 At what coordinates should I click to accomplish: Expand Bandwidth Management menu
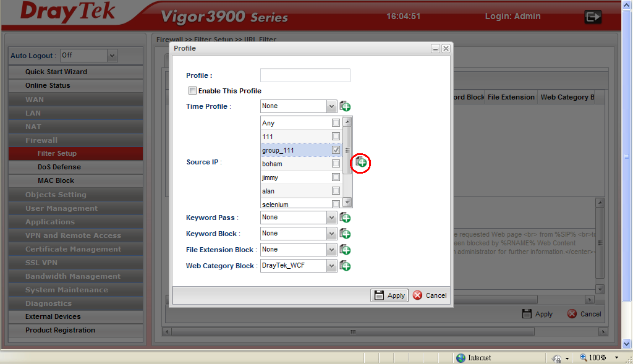pos(75,276)
